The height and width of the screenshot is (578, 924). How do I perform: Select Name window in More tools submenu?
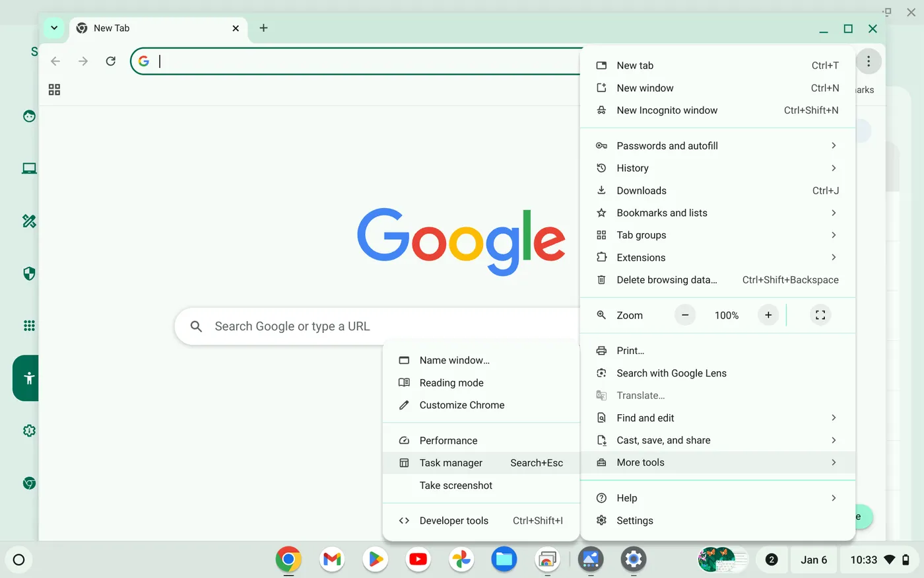[x=480, y=361]
